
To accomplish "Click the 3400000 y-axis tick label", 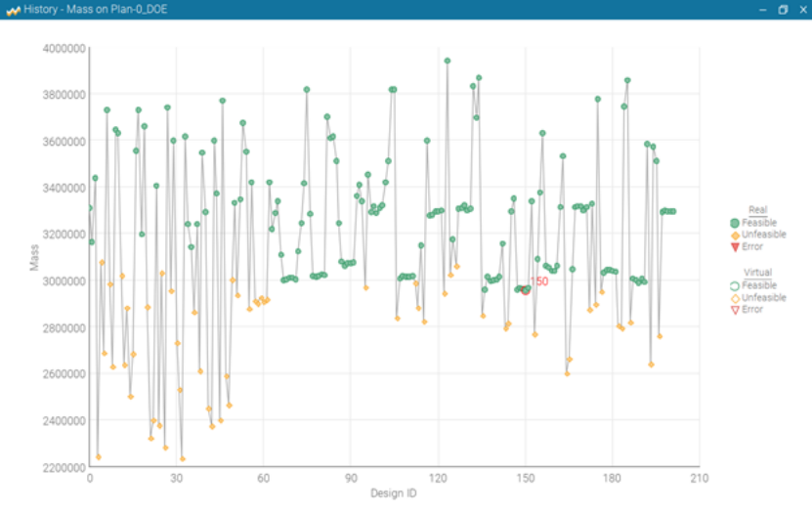I will tap(64, 188).
